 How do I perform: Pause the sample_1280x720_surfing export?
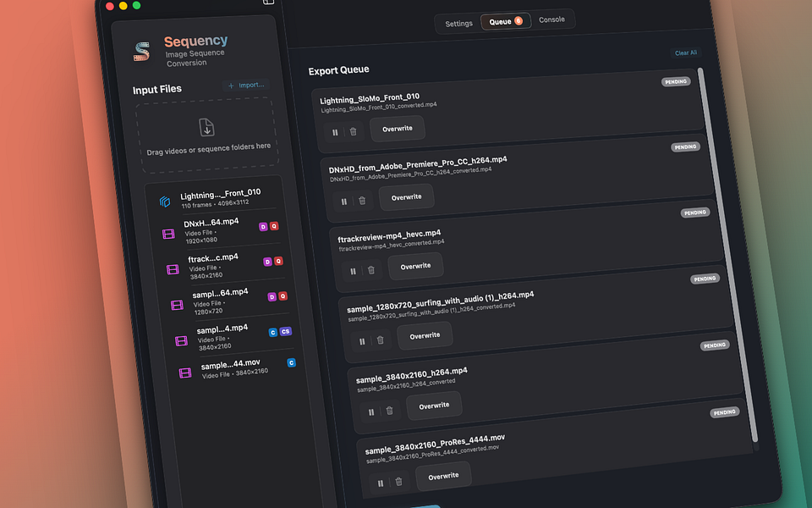point(362,341)
